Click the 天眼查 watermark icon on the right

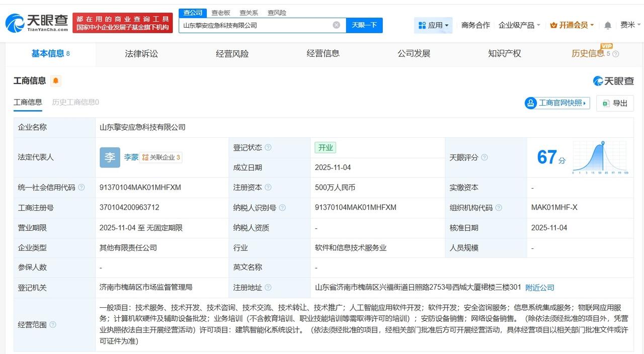(x=598, y=80)
